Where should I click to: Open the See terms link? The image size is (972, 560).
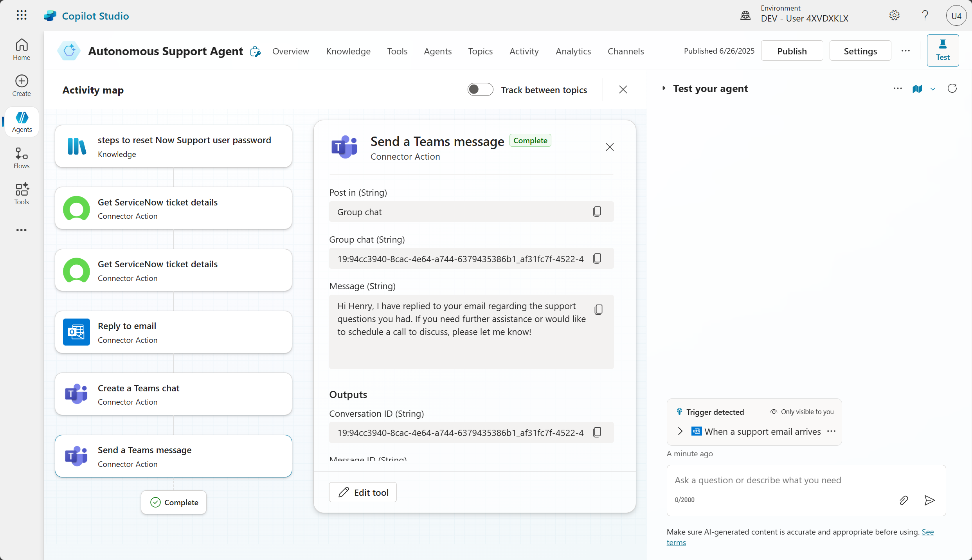click(927, 532)
